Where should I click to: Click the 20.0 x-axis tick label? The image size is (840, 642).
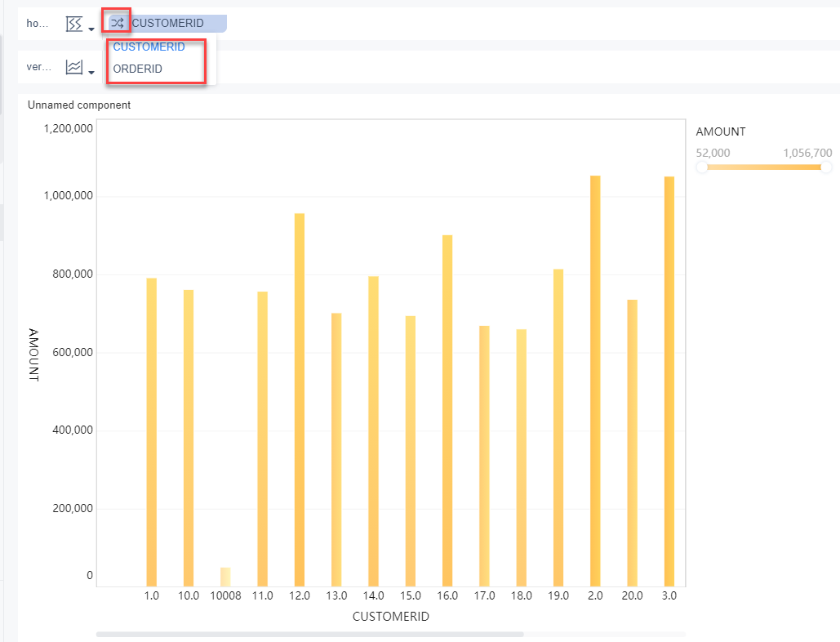632,596
